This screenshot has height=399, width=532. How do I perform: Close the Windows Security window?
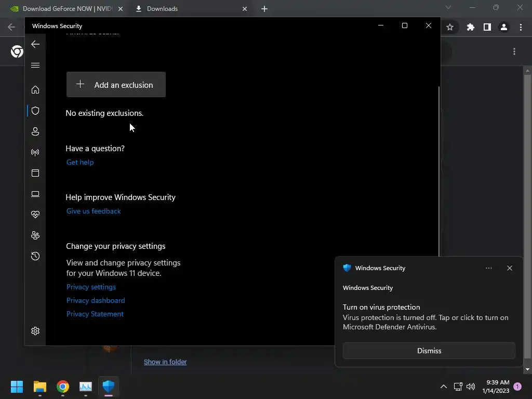[x=429, y=25]
